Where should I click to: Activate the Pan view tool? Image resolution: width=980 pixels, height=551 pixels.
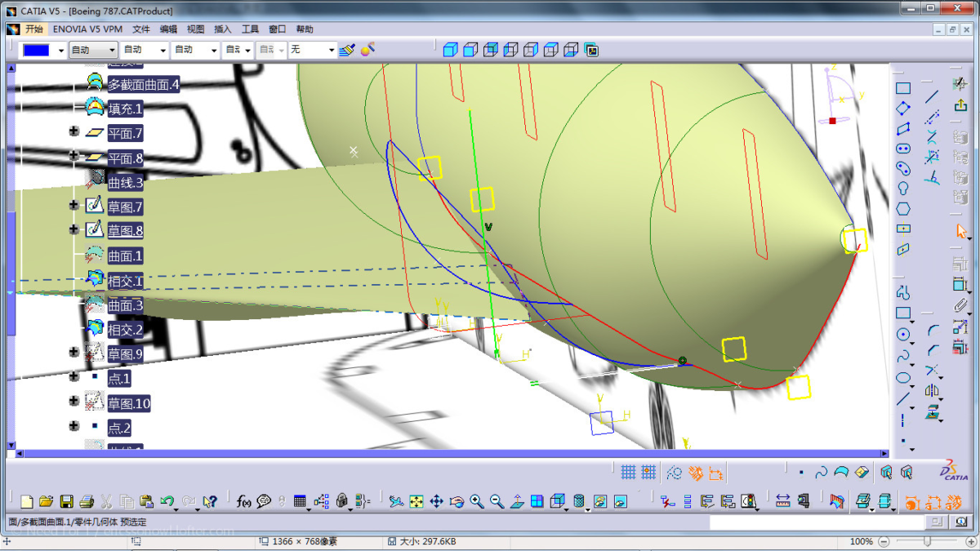click(x=436, y=501)
